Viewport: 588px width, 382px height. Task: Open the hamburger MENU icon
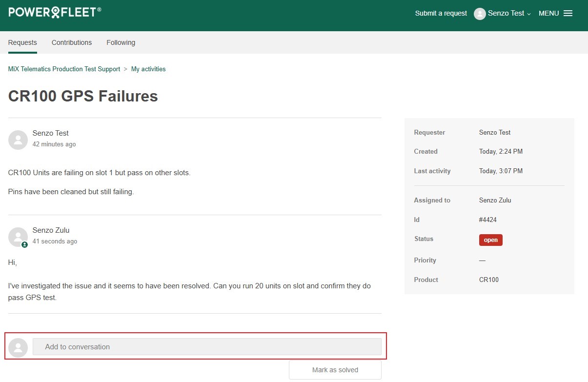pos(568,13)
